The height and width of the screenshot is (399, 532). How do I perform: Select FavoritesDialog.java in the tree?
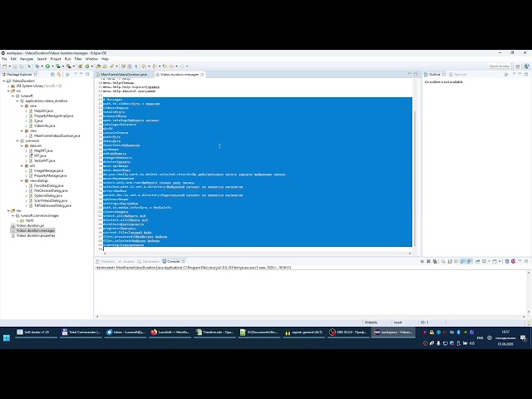[48, 185]
